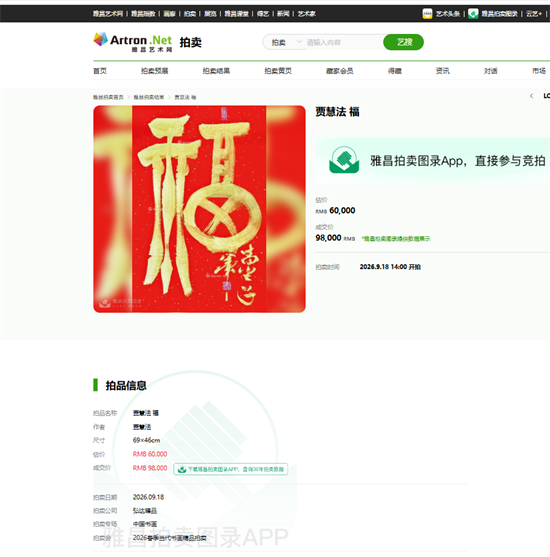Select the 拍卖结果 navigation tab
The height and width of the screenshot is (557, 550).
click(216, 71)
